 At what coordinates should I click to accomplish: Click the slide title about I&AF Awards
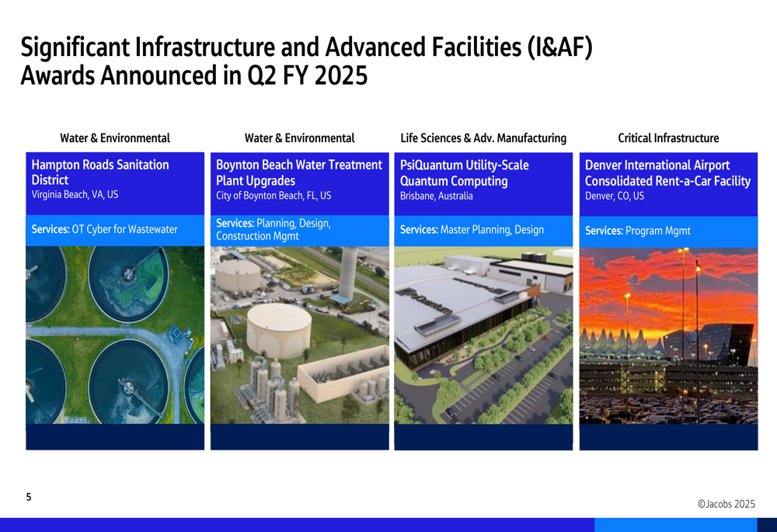pos(306,61)
